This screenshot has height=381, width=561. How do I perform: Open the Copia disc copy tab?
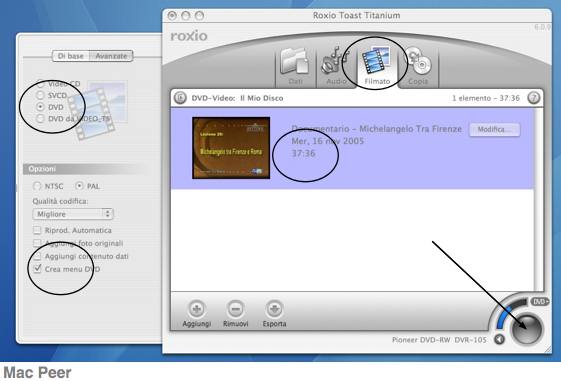(418, 67)
